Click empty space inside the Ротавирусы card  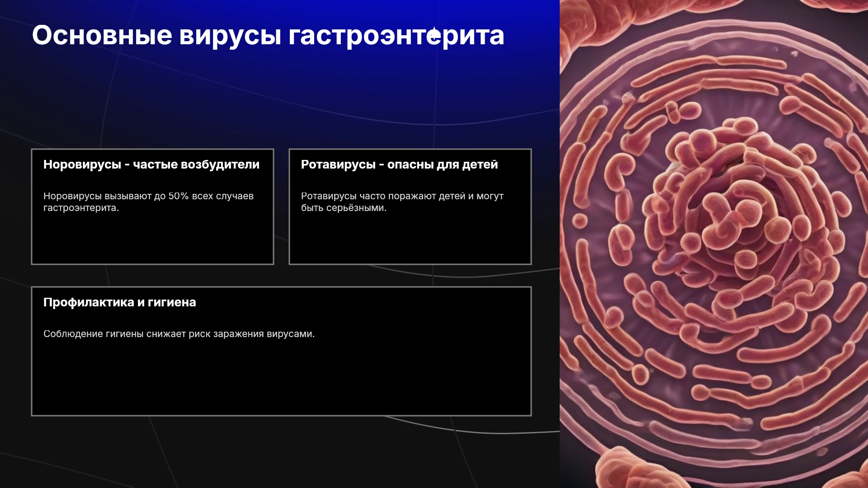point(410,239)
